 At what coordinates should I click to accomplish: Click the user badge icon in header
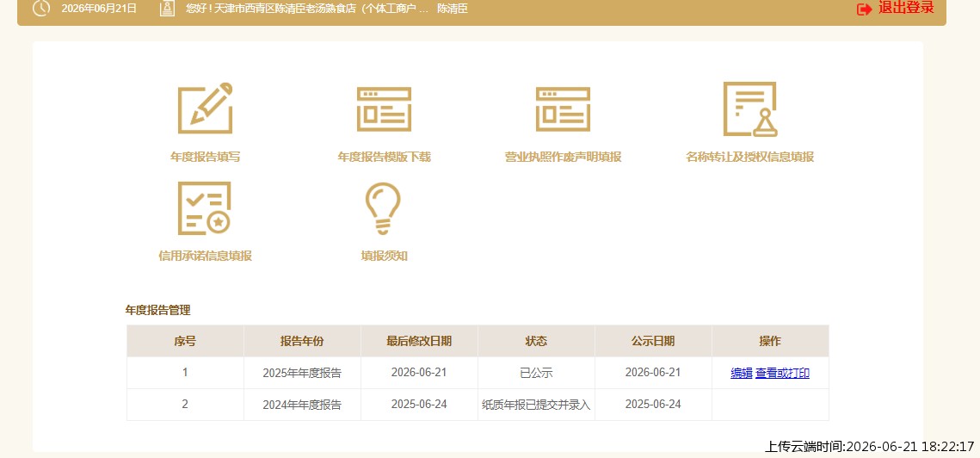tap(167, 8)
